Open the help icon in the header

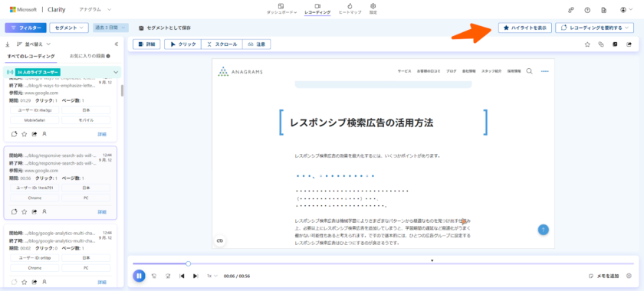(x=587, y=10)
